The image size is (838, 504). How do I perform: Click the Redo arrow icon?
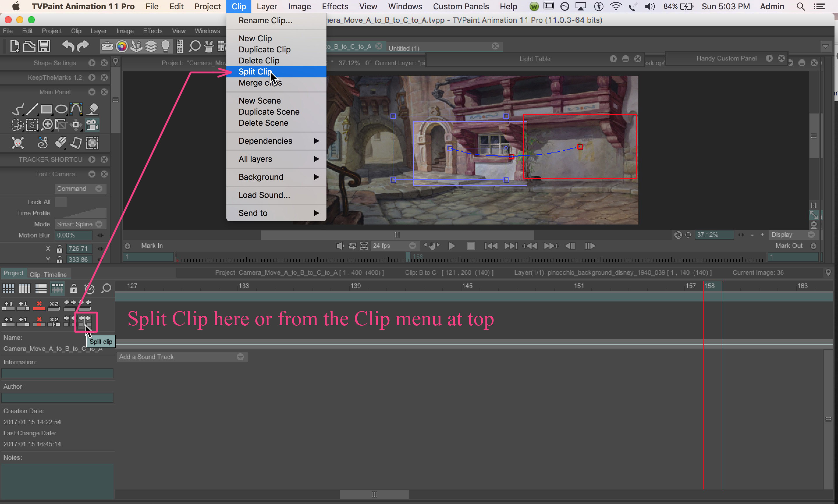[83, 46]
